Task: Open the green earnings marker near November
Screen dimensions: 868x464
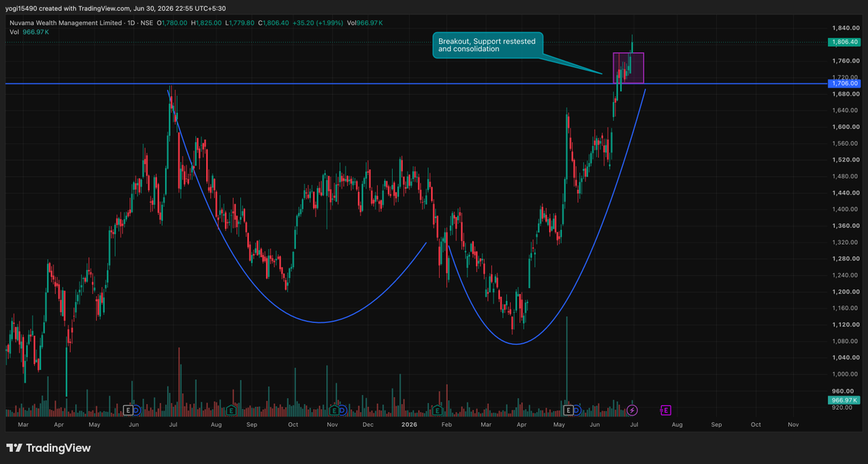Action: point(333,410)
